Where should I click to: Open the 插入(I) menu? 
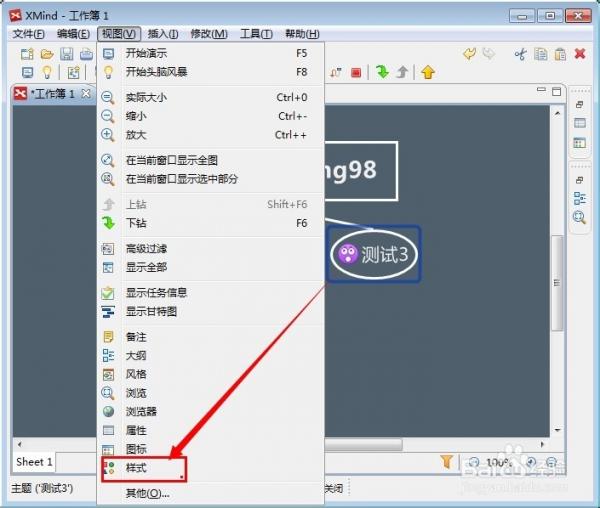[163, 34]
